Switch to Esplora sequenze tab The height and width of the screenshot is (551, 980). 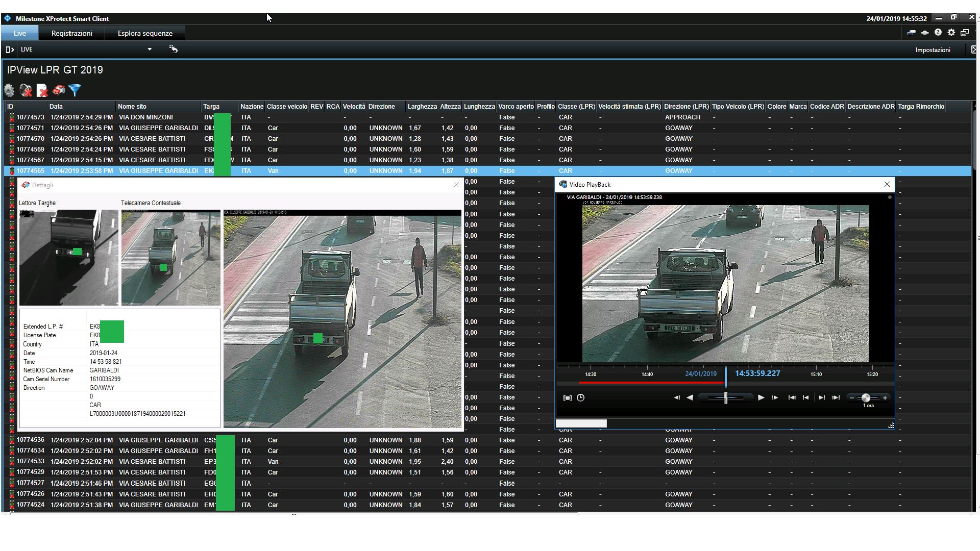coord(145,33)
